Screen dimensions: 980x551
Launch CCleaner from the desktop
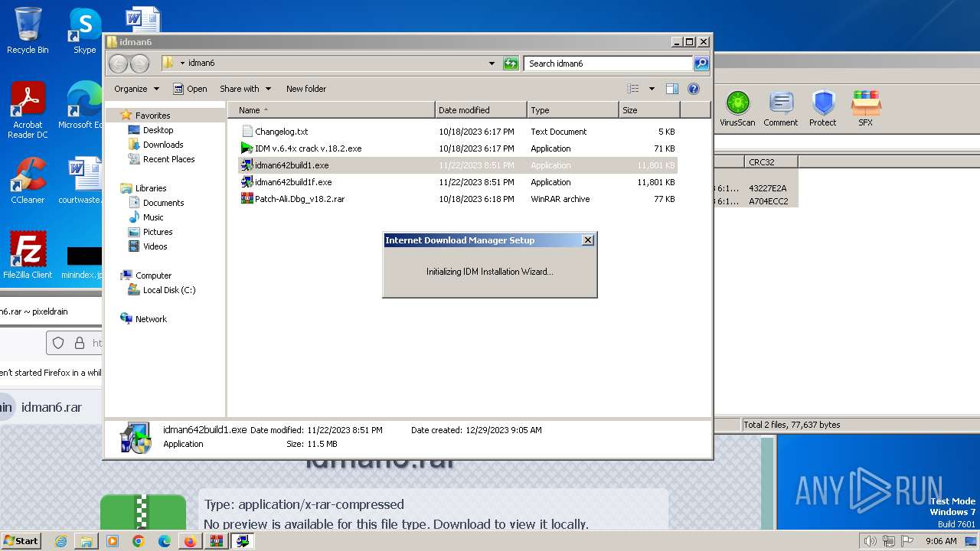pyautogui.click(x=28, y=181)
